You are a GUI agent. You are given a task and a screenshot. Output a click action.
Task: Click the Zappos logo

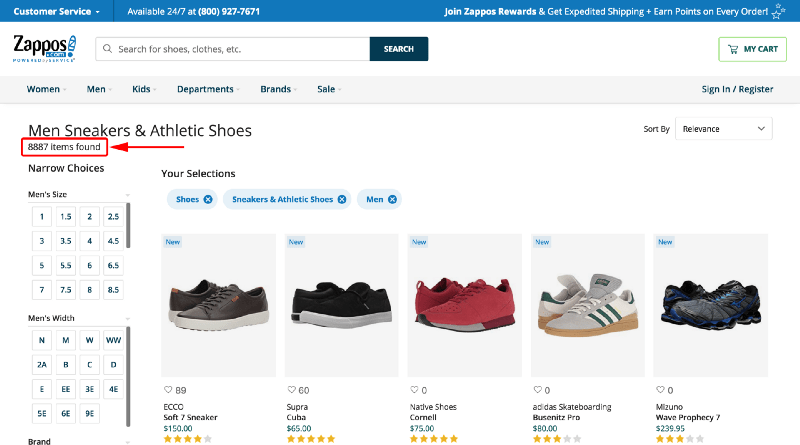tap(45, 49)
